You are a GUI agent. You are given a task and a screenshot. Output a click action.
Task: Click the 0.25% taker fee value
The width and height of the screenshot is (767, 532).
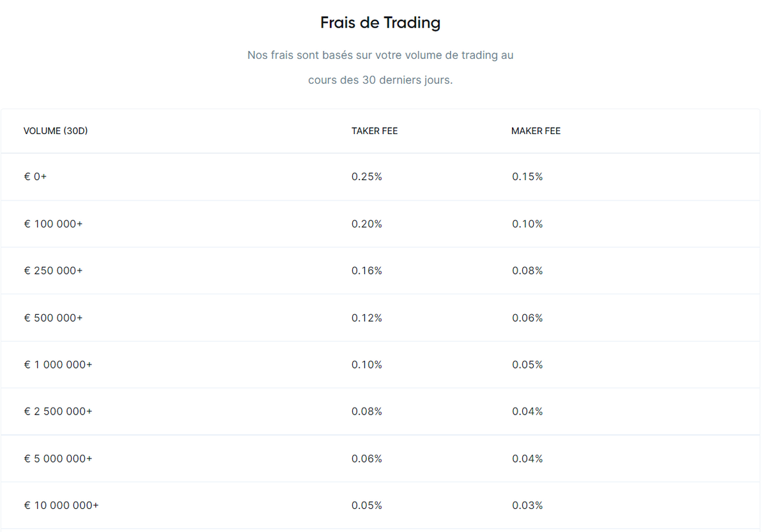click(367, 177)
